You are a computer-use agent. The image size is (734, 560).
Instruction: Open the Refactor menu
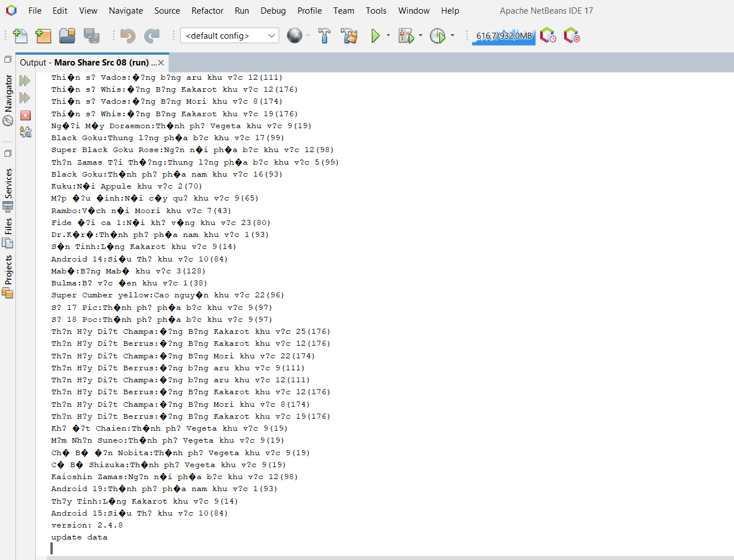tap(207, 11)
